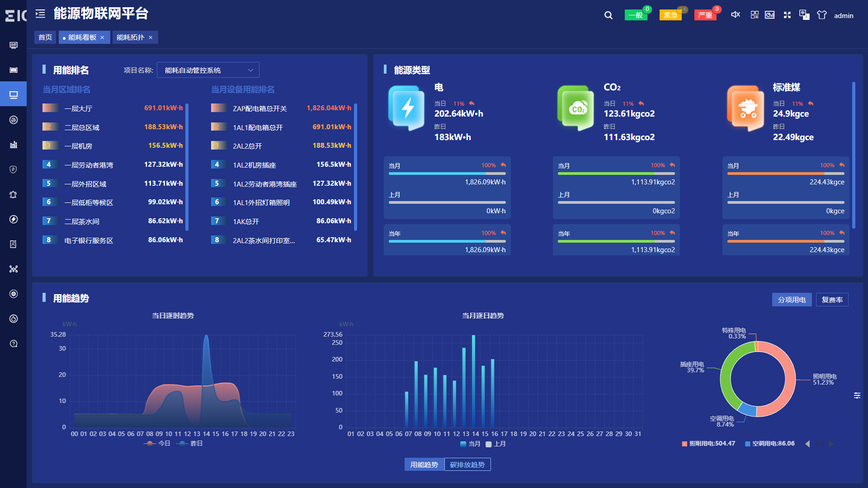
Task: Open the QR code icon
Action: tap(755, 15)
